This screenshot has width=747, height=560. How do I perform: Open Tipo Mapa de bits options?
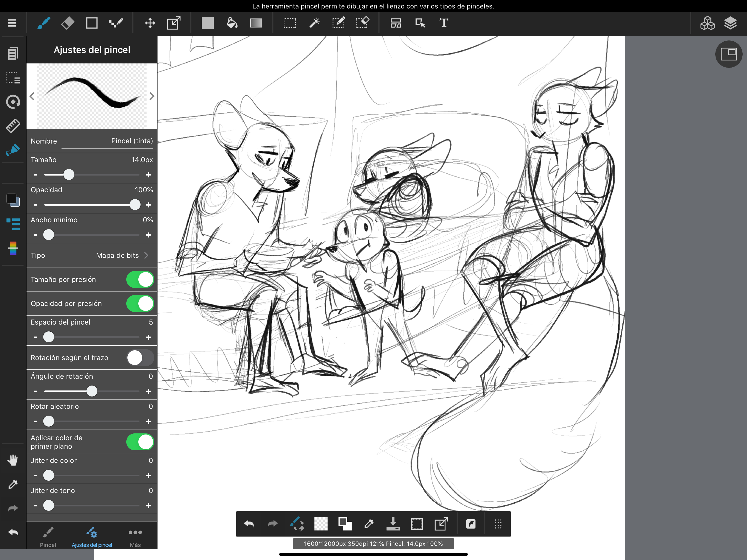point(122,255)
